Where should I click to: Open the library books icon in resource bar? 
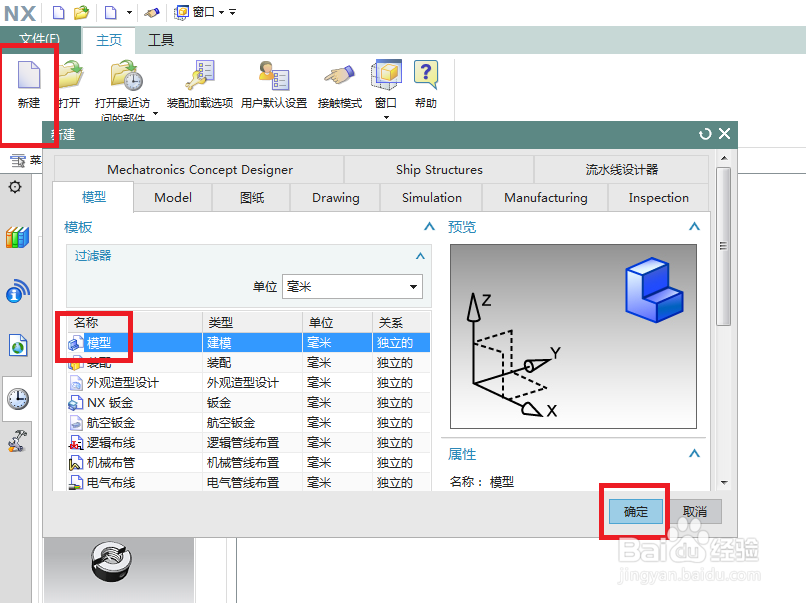17,237
